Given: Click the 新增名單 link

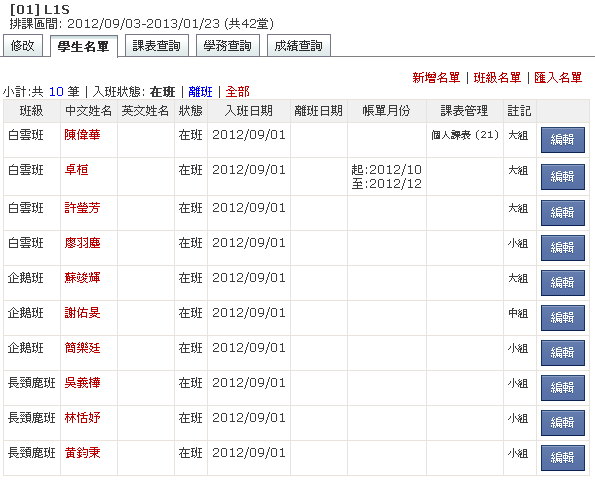Looking at the screenshot, I should (x=436, y=78).
